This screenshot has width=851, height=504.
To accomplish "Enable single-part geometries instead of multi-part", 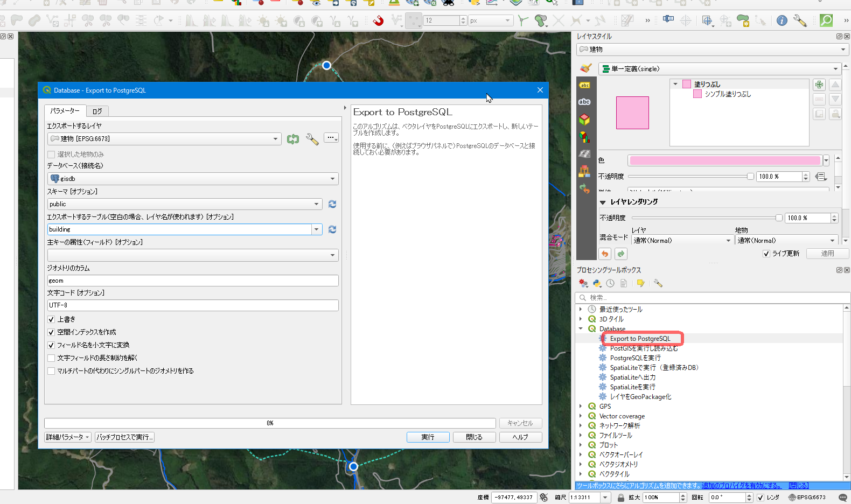I will point(51,371).
